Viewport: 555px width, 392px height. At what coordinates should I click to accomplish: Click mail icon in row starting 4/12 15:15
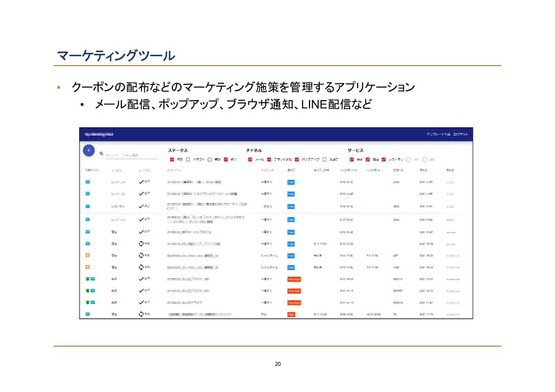pyautogui.click(x=93, y=291)
